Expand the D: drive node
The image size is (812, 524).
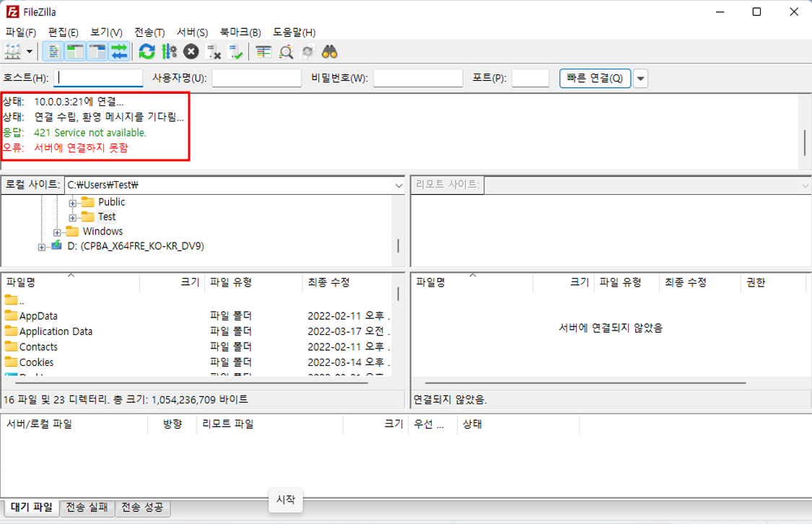pos(41,247)
